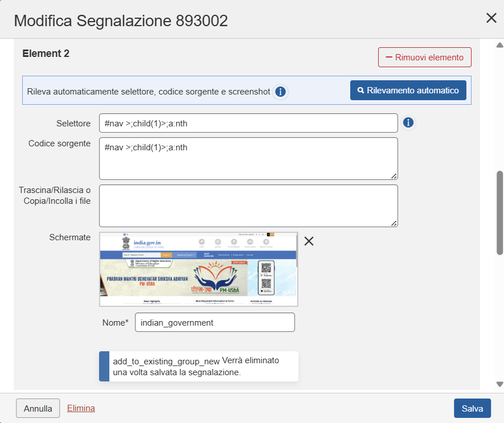The width and height of the screenshot is (504, 423).
Task: Open the india.gov.in screenshot thumbnail
Action: pyautogui.click(x=198, y=269)
